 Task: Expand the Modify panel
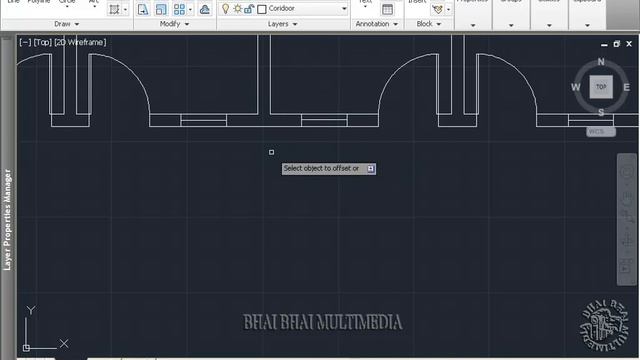[x=174, y=24]
